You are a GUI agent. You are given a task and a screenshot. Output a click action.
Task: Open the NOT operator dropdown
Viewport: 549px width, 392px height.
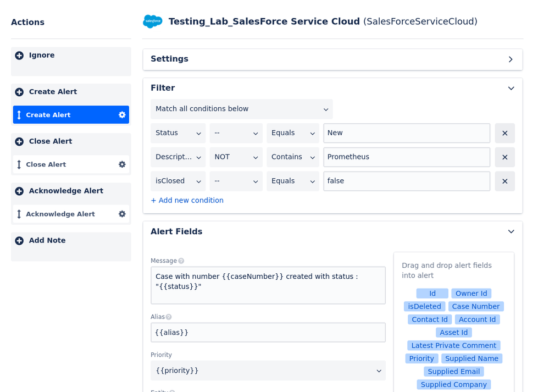tap(236, 157)
